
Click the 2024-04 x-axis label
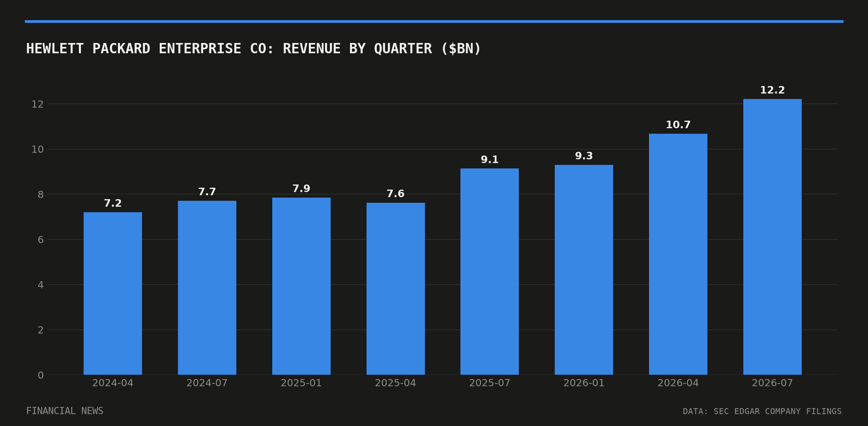pyautogui.click(x=113, y=383)
